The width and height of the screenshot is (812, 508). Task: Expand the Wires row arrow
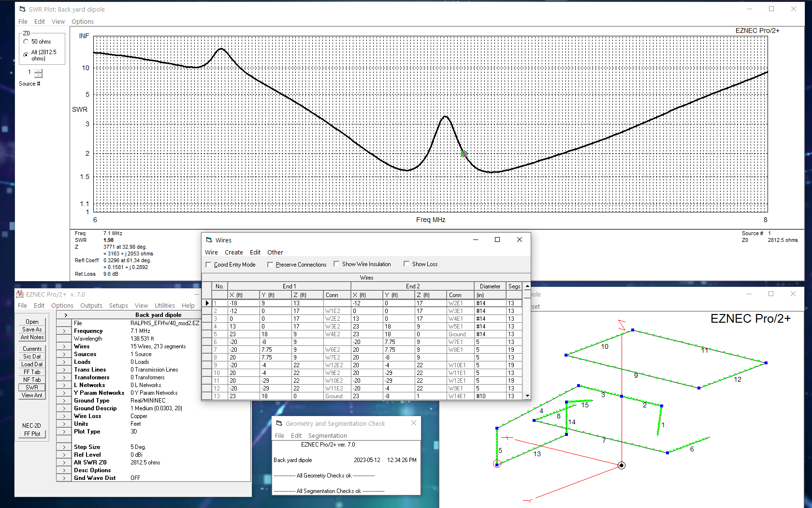pos(64,346)
